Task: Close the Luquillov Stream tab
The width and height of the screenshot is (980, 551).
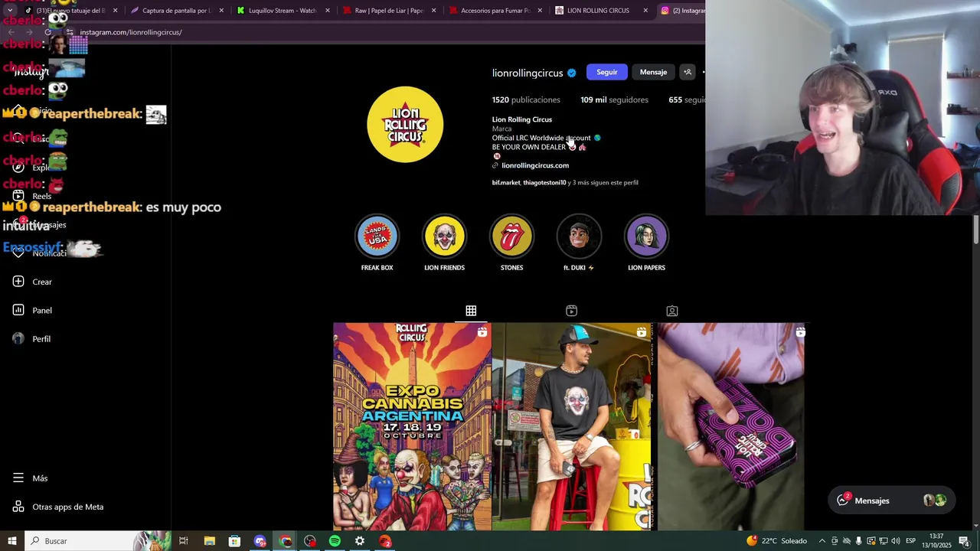Action: click(x=328, y=11)
